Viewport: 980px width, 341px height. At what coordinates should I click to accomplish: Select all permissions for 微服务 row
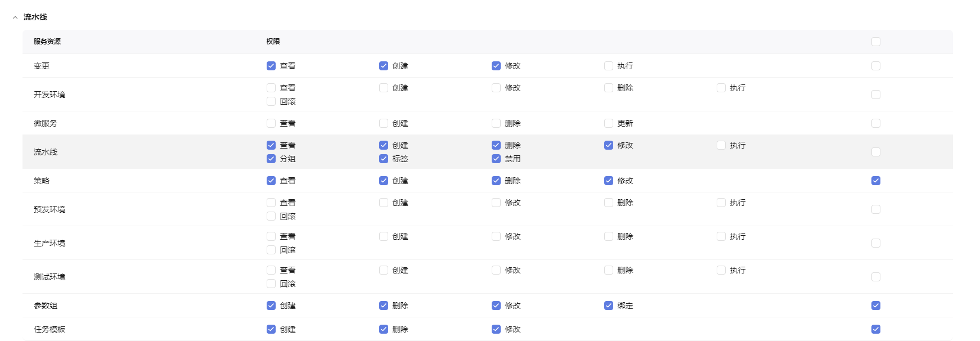(x=875, y=123)
